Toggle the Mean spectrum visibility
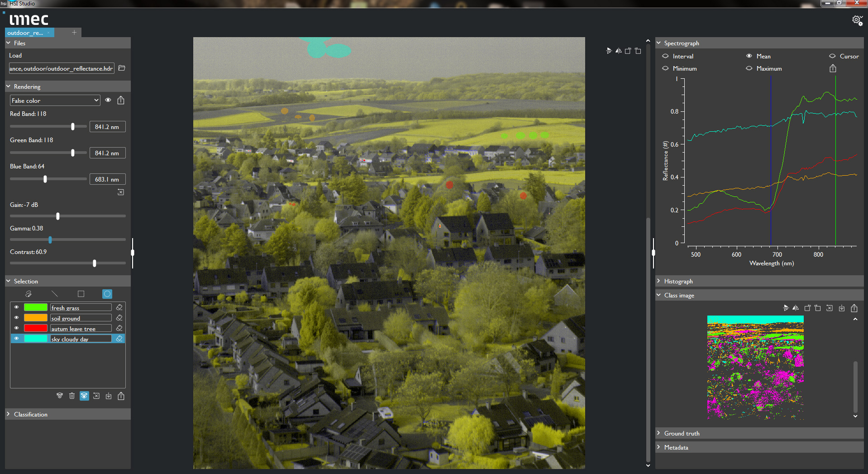Screen dimensions: 868x474 click(749, 56)
